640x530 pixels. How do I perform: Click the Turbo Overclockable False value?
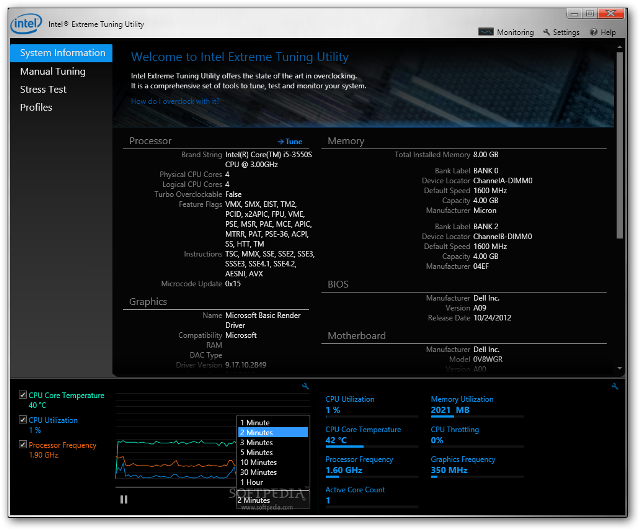233,194
